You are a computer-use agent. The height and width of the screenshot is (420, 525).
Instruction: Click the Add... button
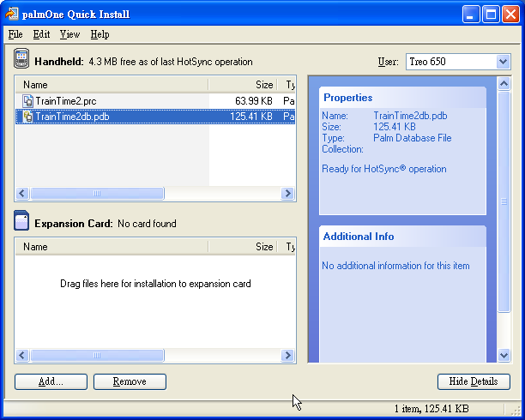point(51,381)
